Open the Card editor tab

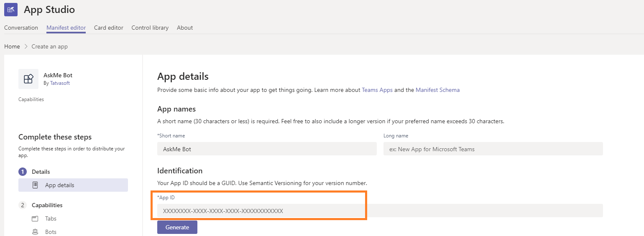[x=109, y=28]
